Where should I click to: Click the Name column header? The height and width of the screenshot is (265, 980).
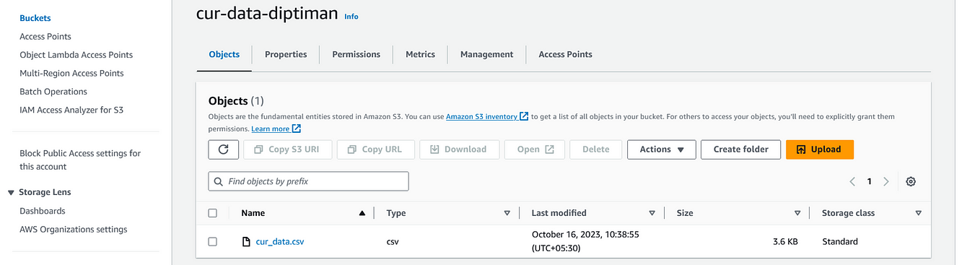[253, 213]
